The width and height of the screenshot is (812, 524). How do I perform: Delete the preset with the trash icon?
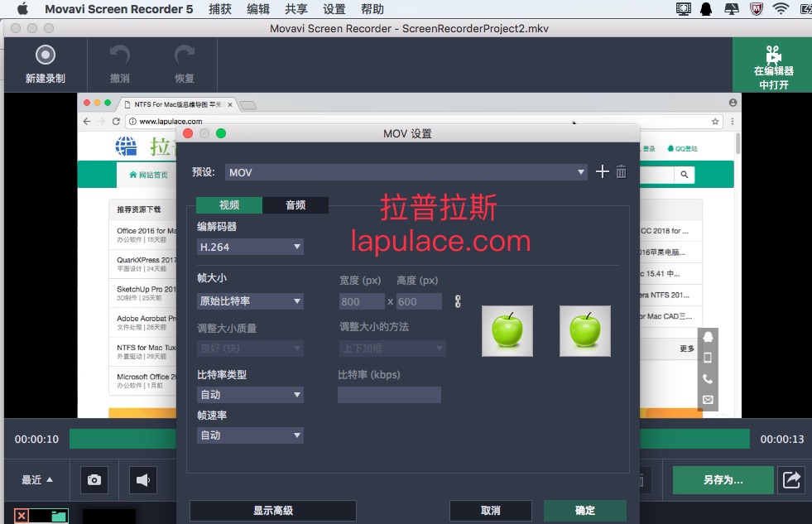(x=622, y=172)
